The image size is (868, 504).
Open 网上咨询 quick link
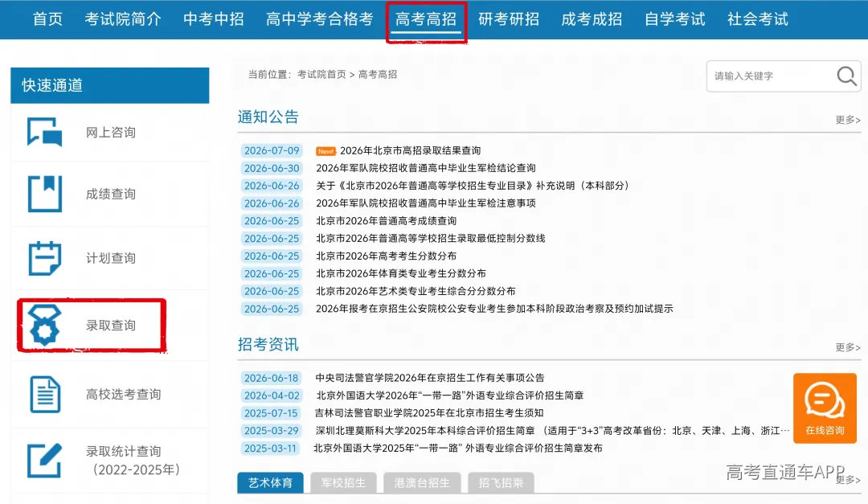pos(110,133)
